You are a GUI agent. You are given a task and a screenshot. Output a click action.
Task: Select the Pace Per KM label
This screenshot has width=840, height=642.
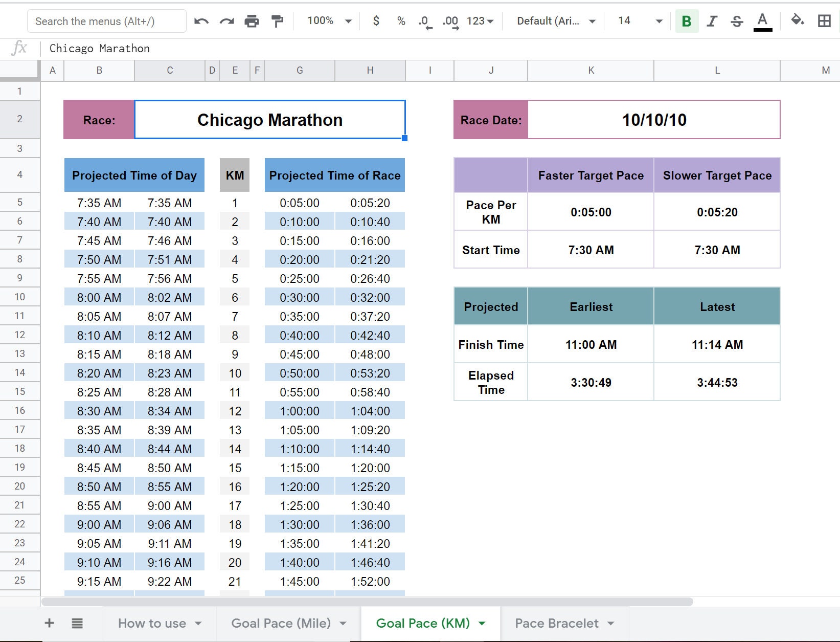coord(491,212)
